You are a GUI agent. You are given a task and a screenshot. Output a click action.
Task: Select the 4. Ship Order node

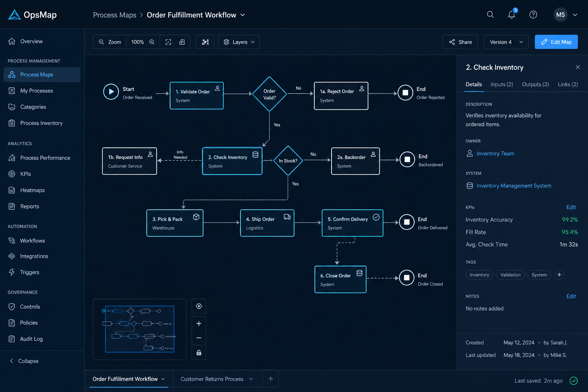click(267, 223)
